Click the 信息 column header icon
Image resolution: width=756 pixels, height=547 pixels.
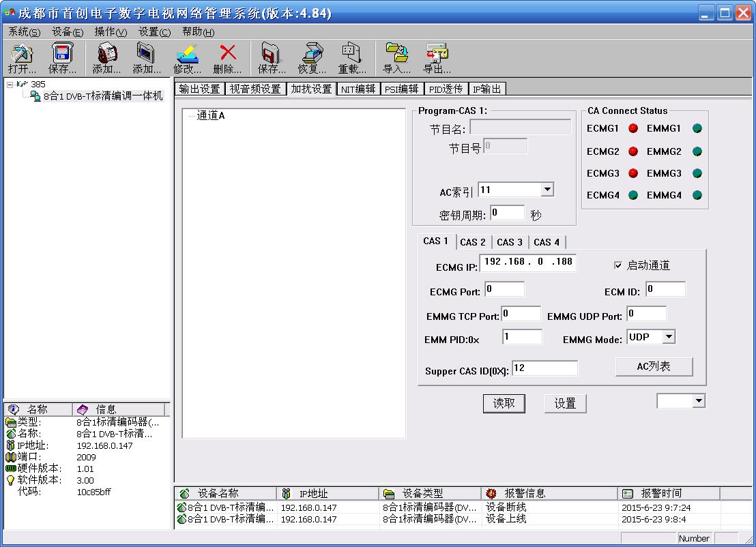click(83, 409)
